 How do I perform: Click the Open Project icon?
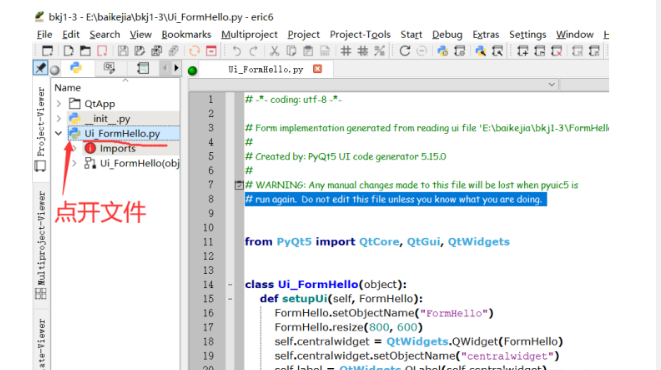(x=540, y=51)
